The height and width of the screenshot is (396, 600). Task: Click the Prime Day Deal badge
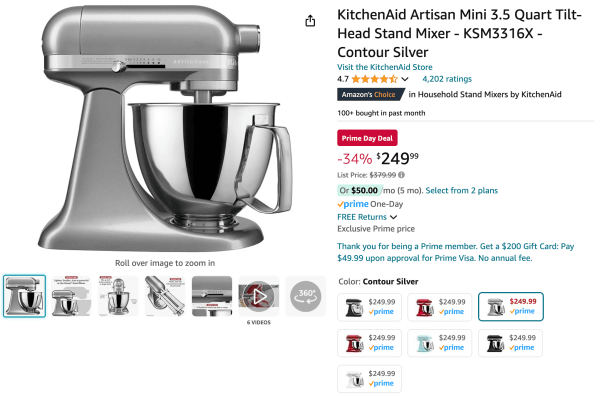pyautogui.click(x=367, y=138)
